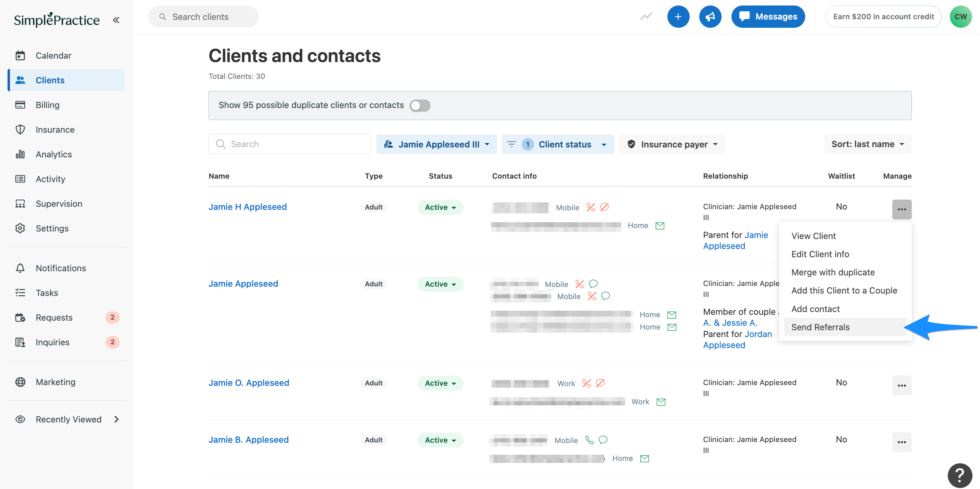This screenshot has height=489, width=980.
Task: Open Requests in the sidebar
Action: pyautogui.click(x=66, y=318)
